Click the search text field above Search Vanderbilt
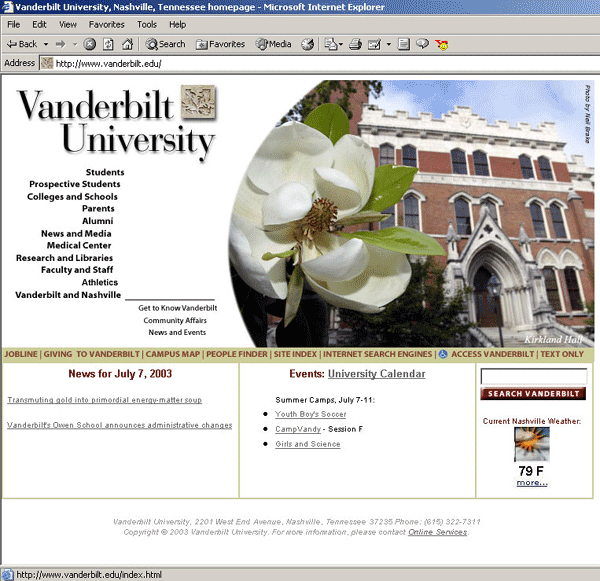 [533, 377]
